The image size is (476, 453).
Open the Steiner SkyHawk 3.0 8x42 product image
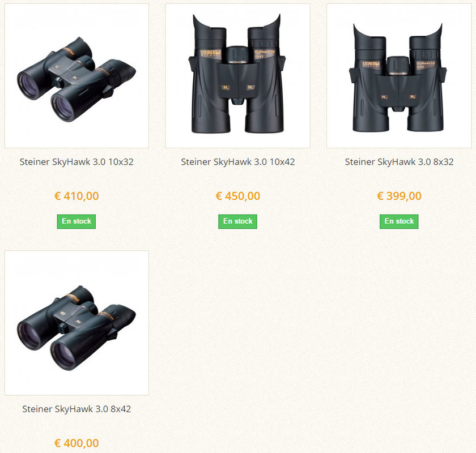[76, 323]
